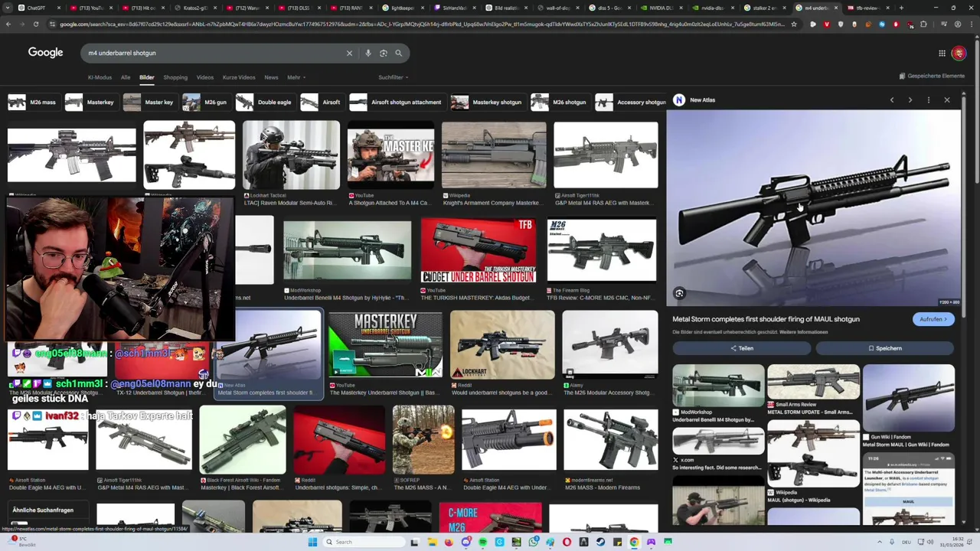The height and width of the screenshot is (551, 980).
Task: Click the Teilen share button
Action: (741, 348)
